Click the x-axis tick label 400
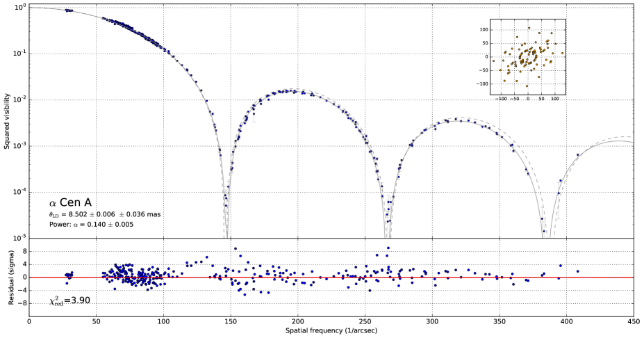Viewport: 644px width, 338px height. [566, 322]
